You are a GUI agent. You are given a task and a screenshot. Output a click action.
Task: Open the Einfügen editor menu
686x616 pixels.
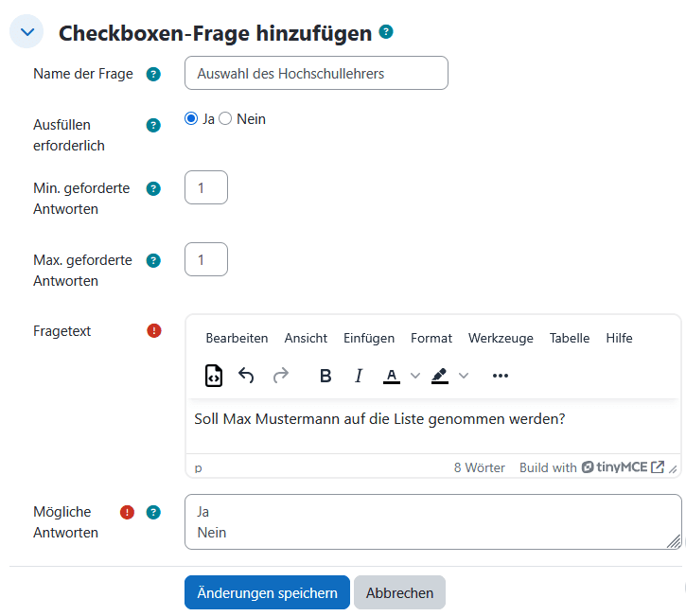(x=369, y=338)
